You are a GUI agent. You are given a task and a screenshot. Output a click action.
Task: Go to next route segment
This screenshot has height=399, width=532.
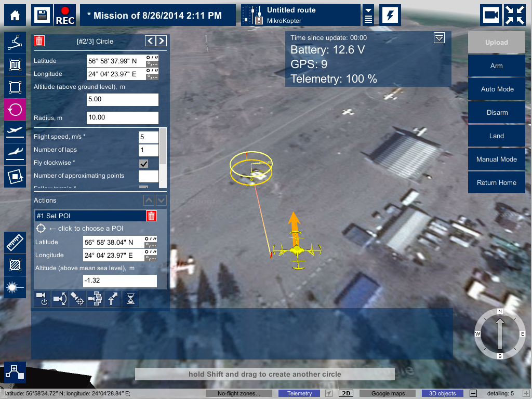click(x=162, y=41)
